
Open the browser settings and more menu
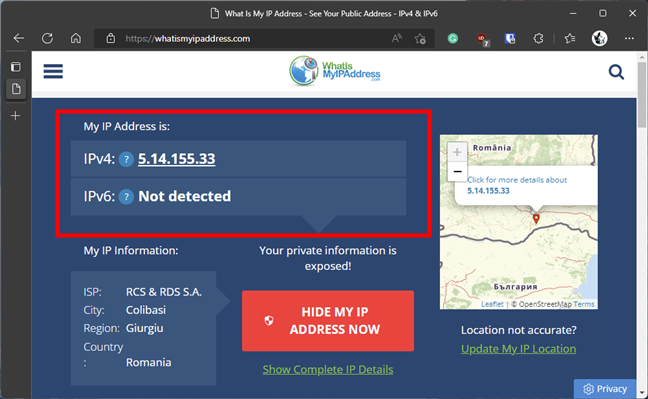click(x=629, y=38)
